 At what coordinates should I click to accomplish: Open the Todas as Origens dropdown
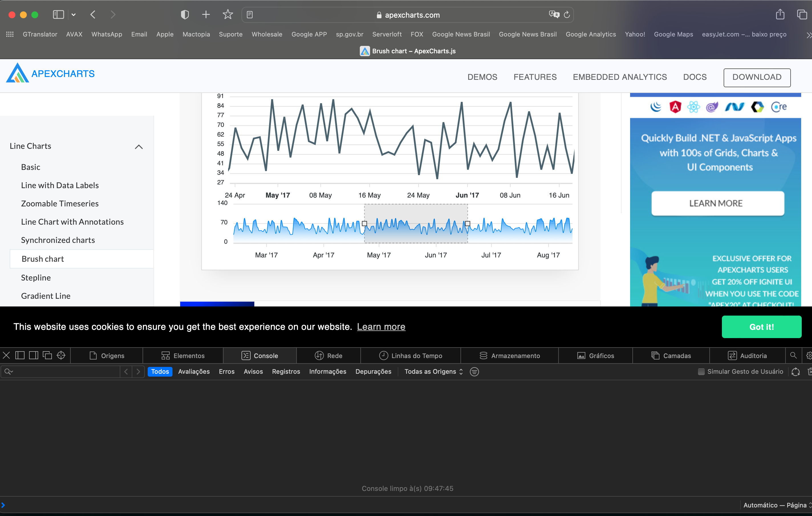click(433, 371)
